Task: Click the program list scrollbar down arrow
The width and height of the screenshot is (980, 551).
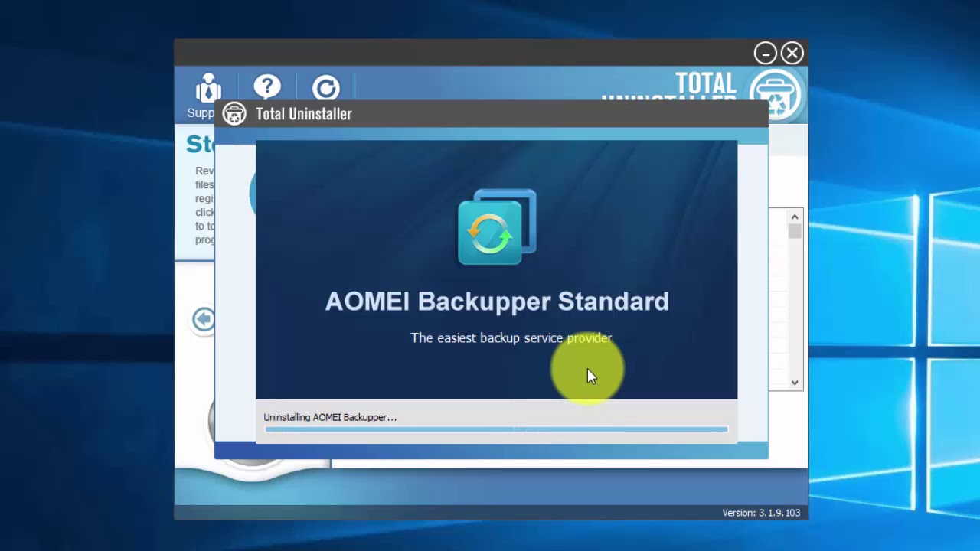Action: 795,383
